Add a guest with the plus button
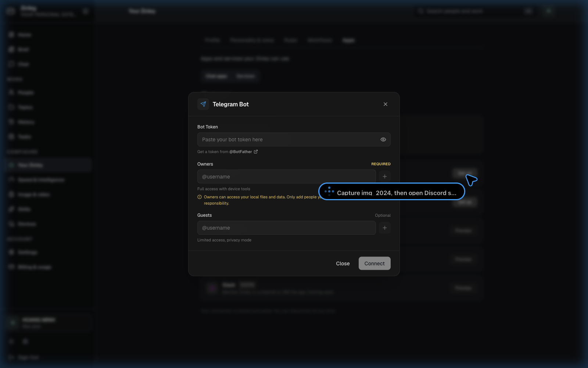 point(385,228)
